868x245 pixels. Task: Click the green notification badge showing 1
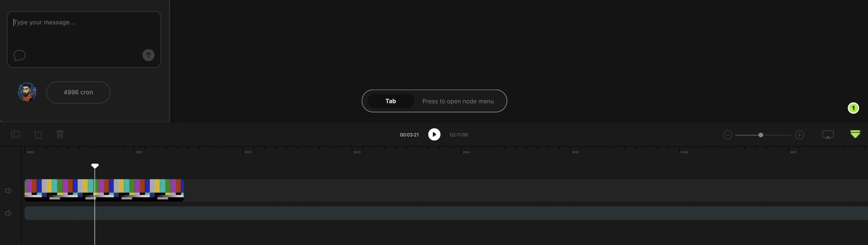point(853,108)
